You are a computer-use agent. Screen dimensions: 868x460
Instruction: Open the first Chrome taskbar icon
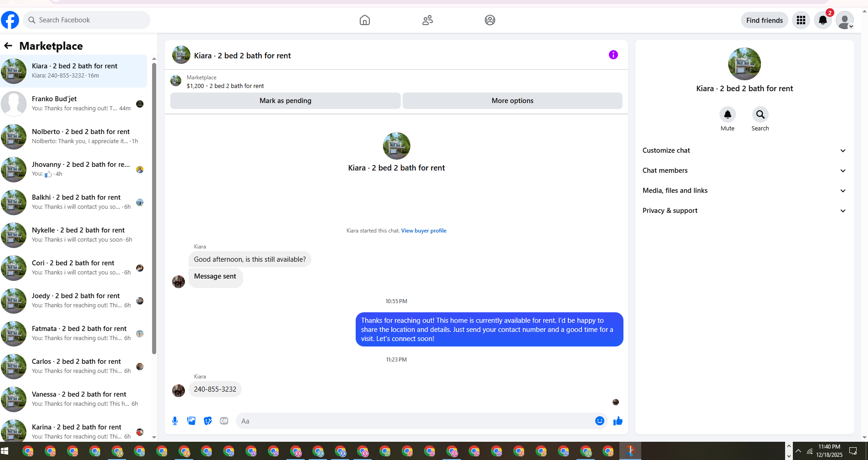point(28,451)
